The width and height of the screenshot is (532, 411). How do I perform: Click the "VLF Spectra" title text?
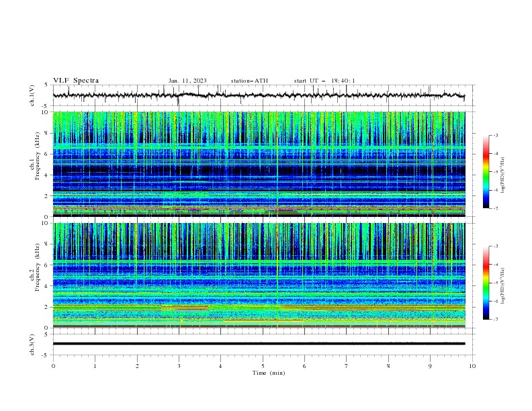pyautogui.click(x=76, y=81)
